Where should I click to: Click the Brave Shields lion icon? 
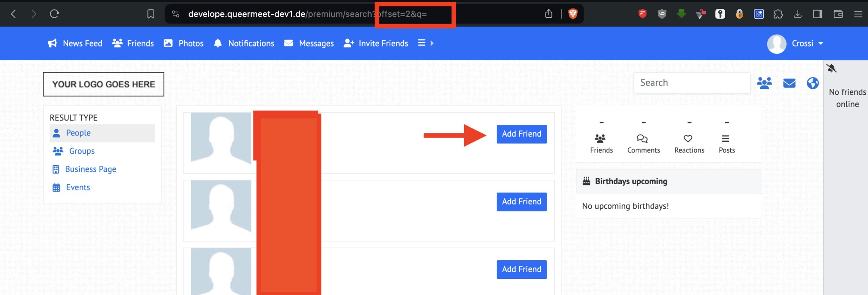(x=573, y=14)
